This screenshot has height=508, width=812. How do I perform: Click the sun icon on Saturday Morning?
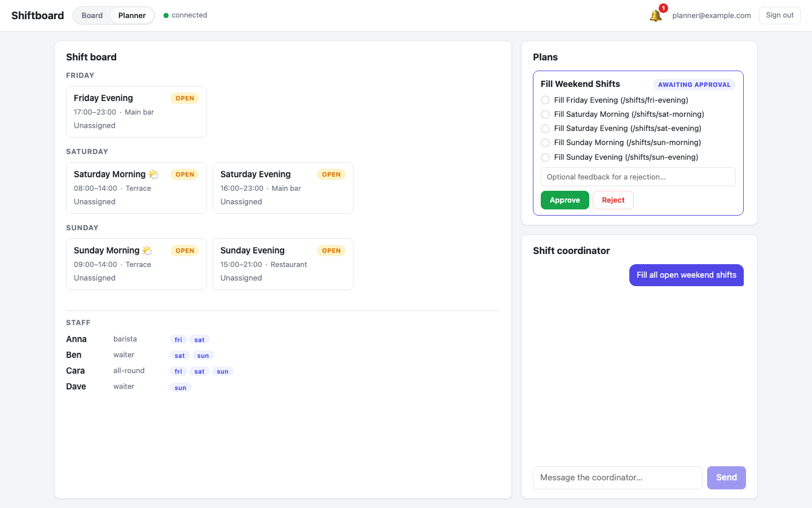click(x=153, y=174)
